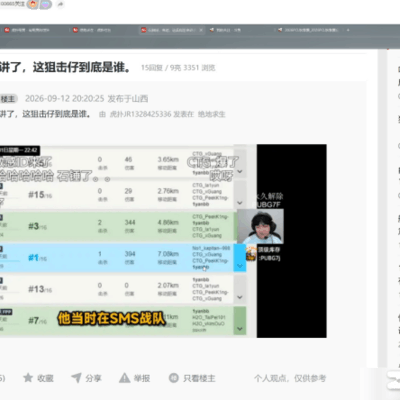
Task: Open user 虎扑JR1328425336 profile link
Action: 140,114
